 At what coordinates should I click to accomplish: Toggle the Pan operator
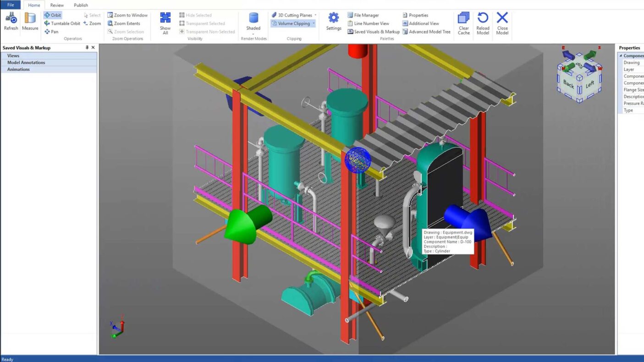pos(51,32)
